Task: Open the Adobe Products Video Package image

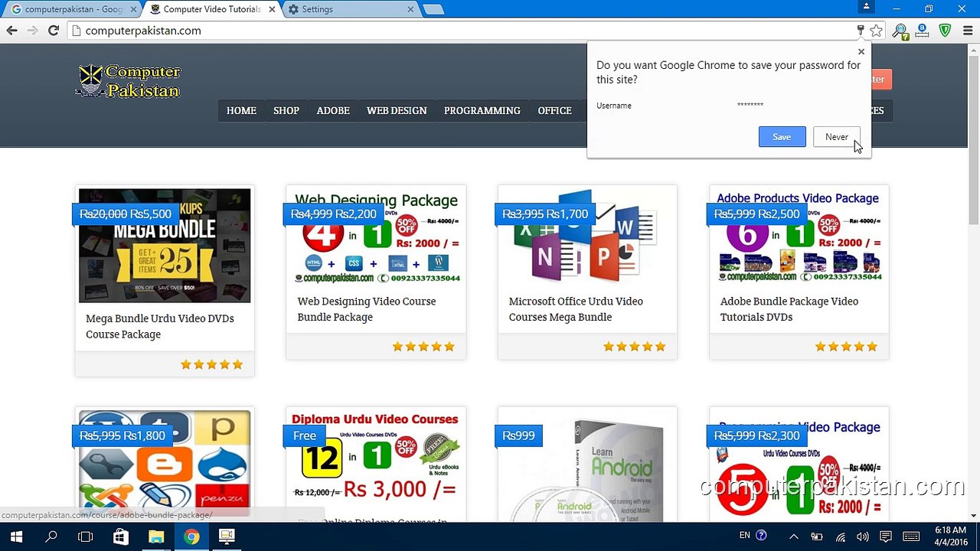Action: 799,237
